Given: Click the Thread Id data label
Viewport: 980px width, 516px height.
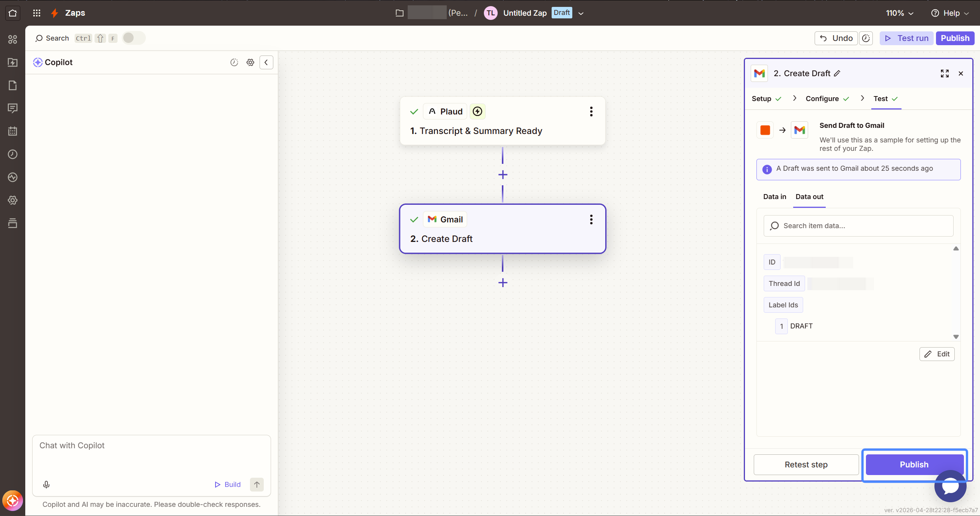Looking at the screenshot, I should click(x=784, y=284).
